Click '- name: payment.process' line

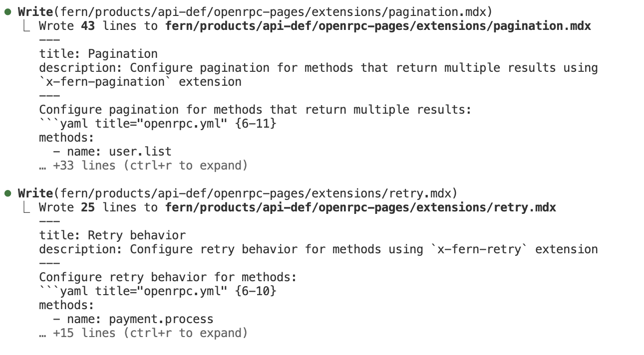(x=133, y=319)
